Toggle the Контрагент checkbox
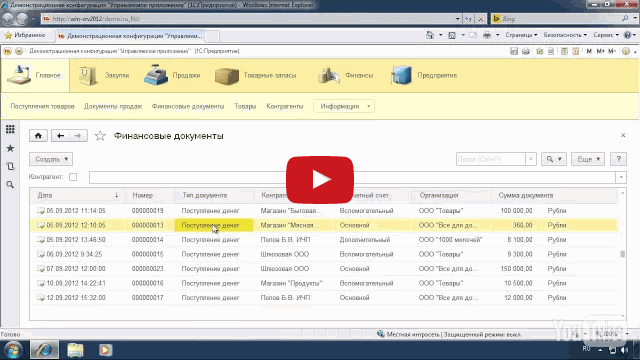The height and width of the screenshot is (360, 640). (73, 177)
